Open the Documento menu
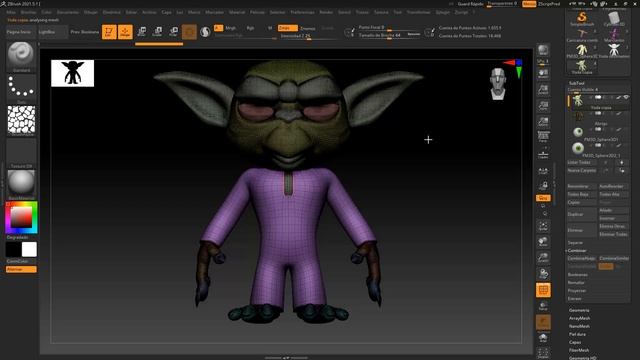This screenshot has width=640, height=360. click(x=68, y=12)
